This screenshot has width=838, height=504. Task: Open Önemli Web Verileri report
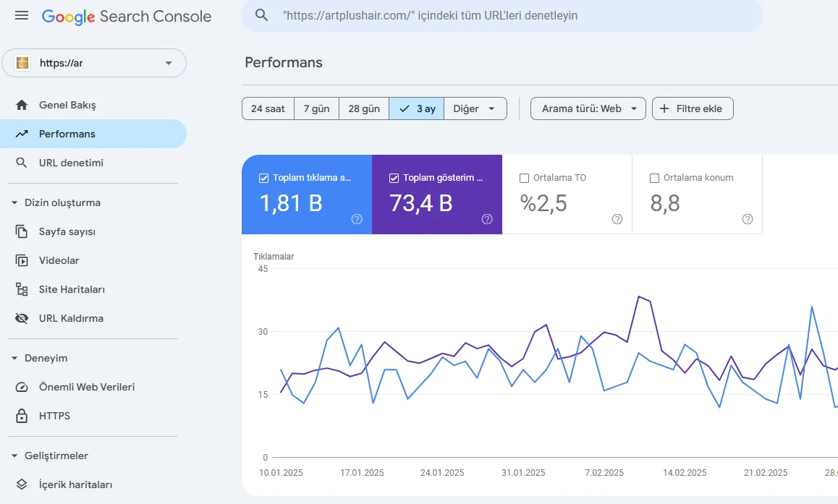93,387
